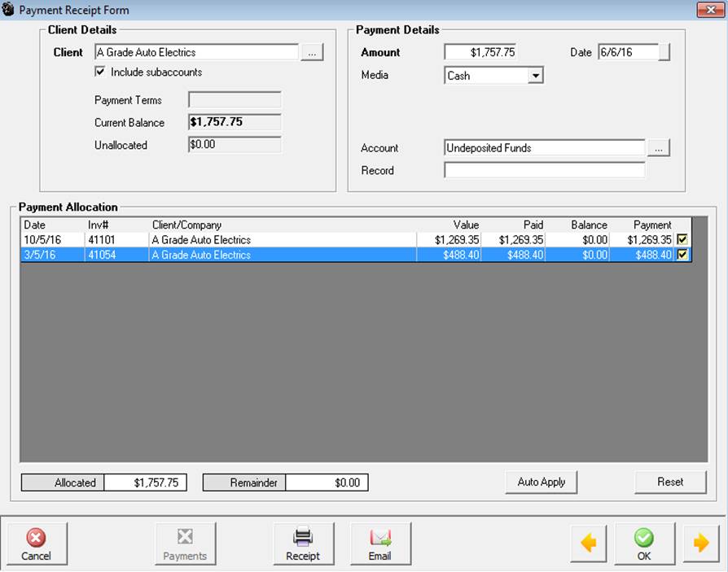The width and height of the screenshot is (728, 572).
Task: Click the Reset button
Action: [x=670, y=482]
